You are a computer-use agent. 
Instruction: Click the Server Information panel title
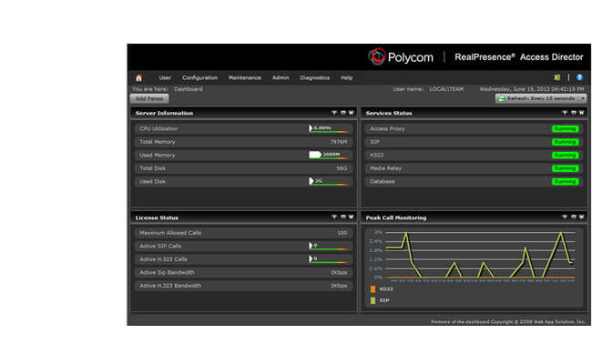click(164, 113)
